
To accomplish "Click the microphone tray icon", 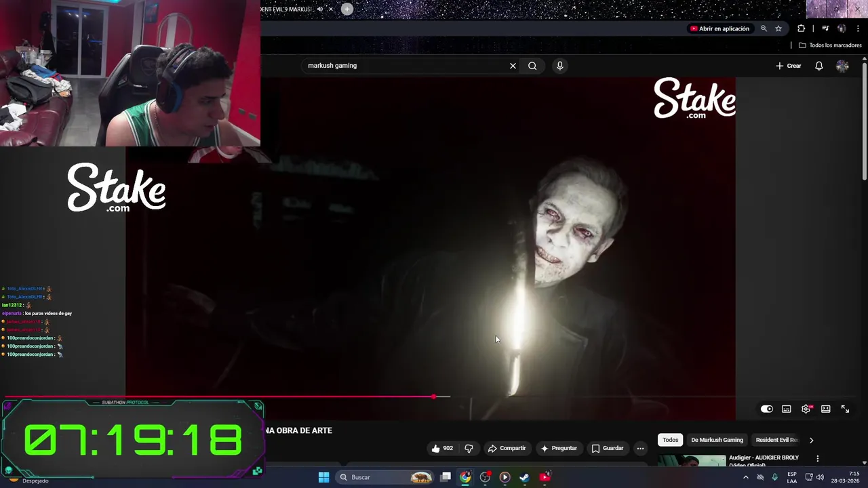I will [x=774, y=477].
